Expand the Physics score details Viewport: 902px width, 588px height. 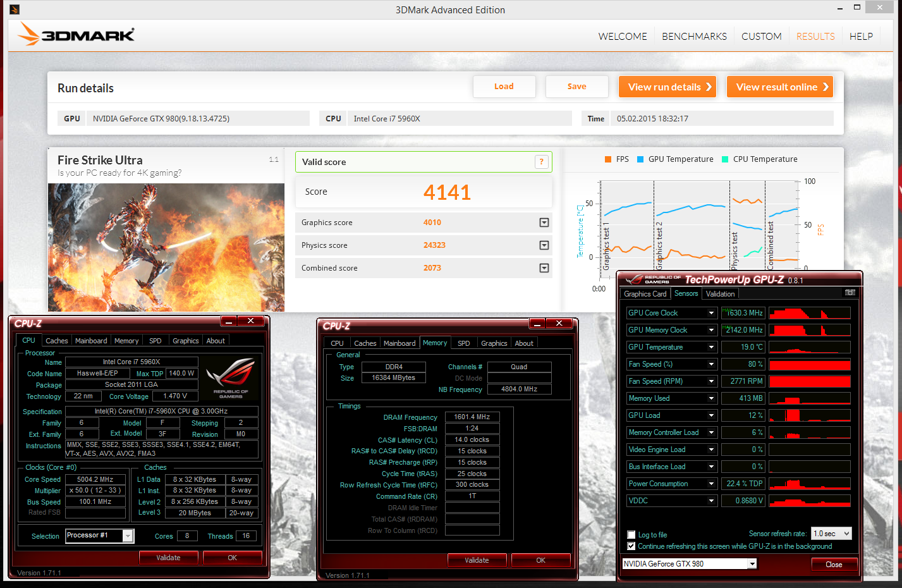544,245
